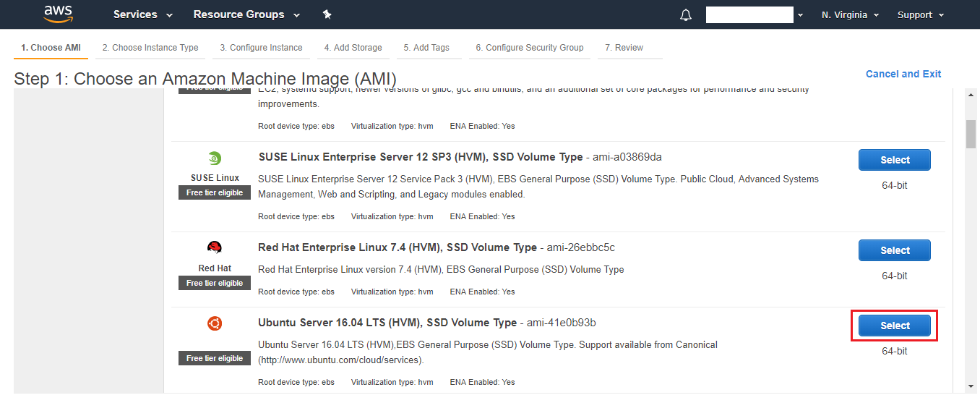Viewport: 980px width, 395px height.
Task: Select the Red Hat Enterprise Linux 7.4 AMI
Action: tap(894, 250)
